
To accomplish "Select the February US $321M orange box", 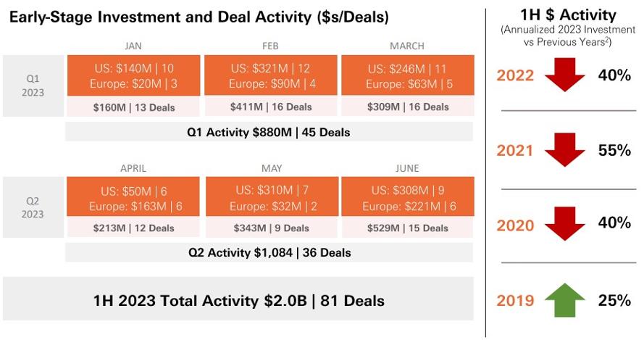I will [271, 75].
